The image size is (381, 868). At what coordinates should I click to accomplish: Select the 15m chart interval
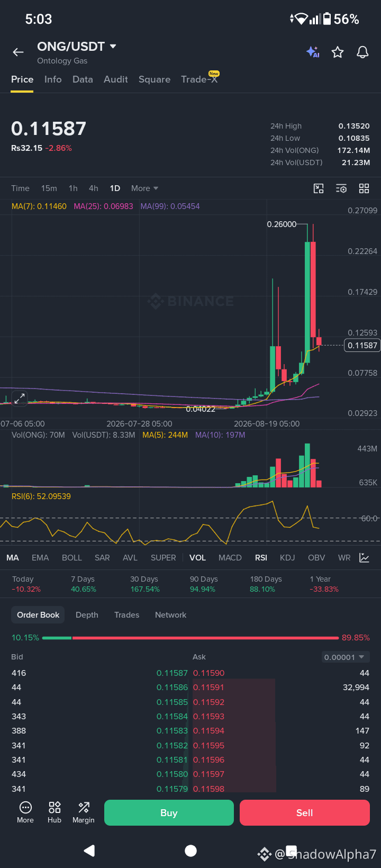point(49,188)
